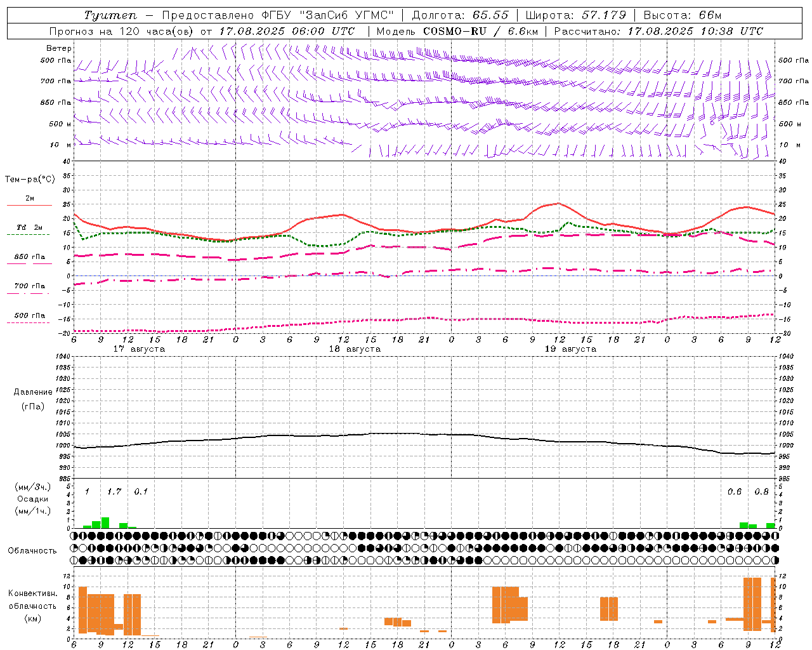Screen dimensions: 812x650
Task: Click the "Долгота: 65.55" longitude value
Action: [x=461, y=15]
